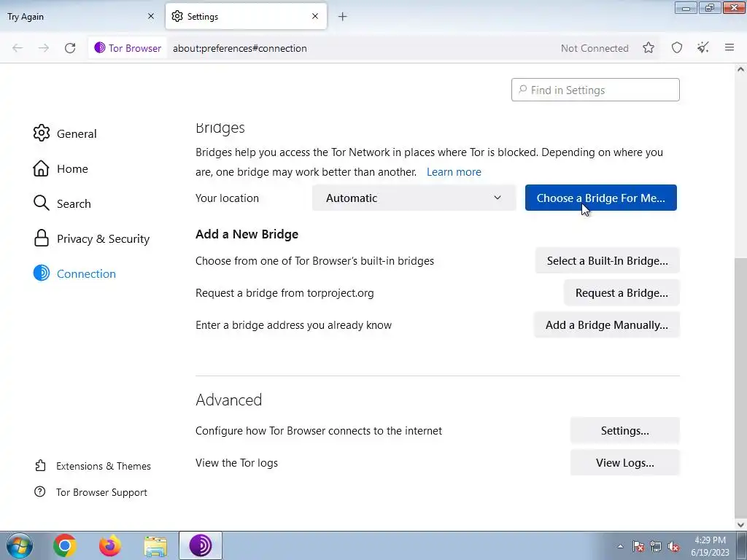Click the View Logs button
The width and height of the screenshot is (747, 560).
pyautogui.click(x=625, y=462)
